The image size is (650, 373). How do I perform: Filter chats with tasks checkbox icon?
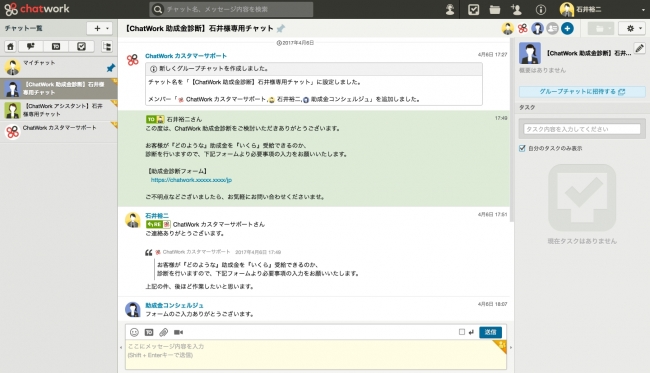[81, 46]
